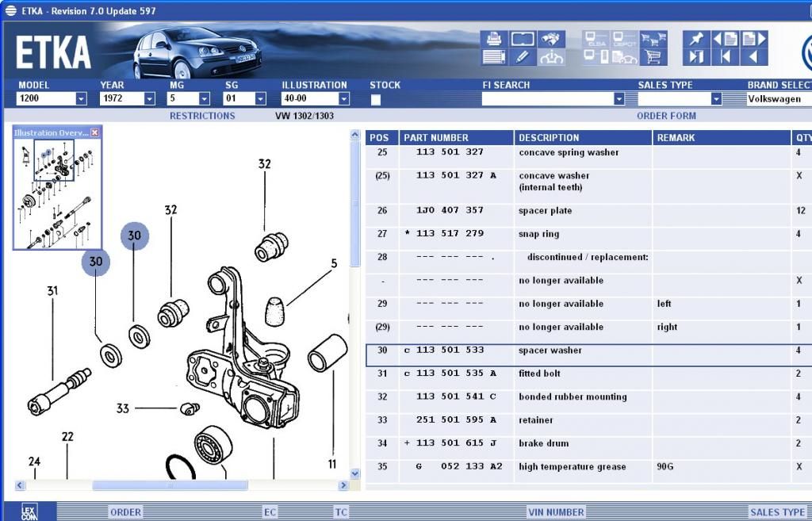Viewport: 812px width, 521px height.
Task: Open the ELSA link icon
Action: click(596, 39)
